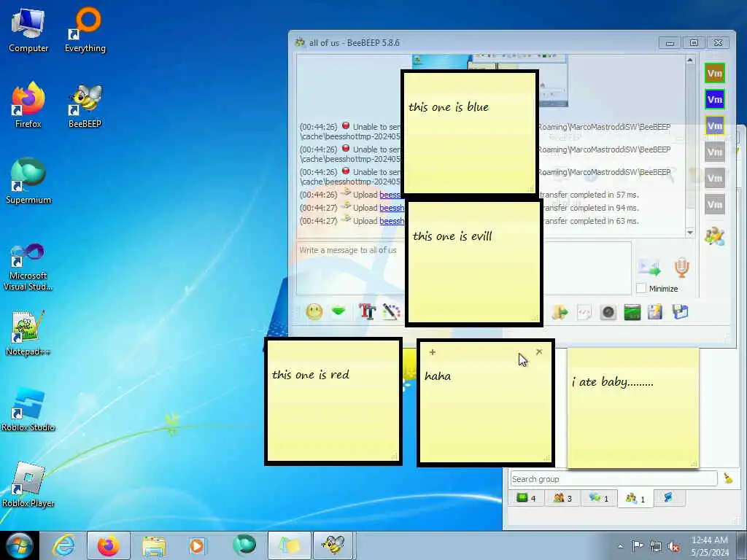Image resolution: width=747 pixels, height=560 pixels.
Task: Select the last gray Vm user avatar
Action: click(715, 204)
